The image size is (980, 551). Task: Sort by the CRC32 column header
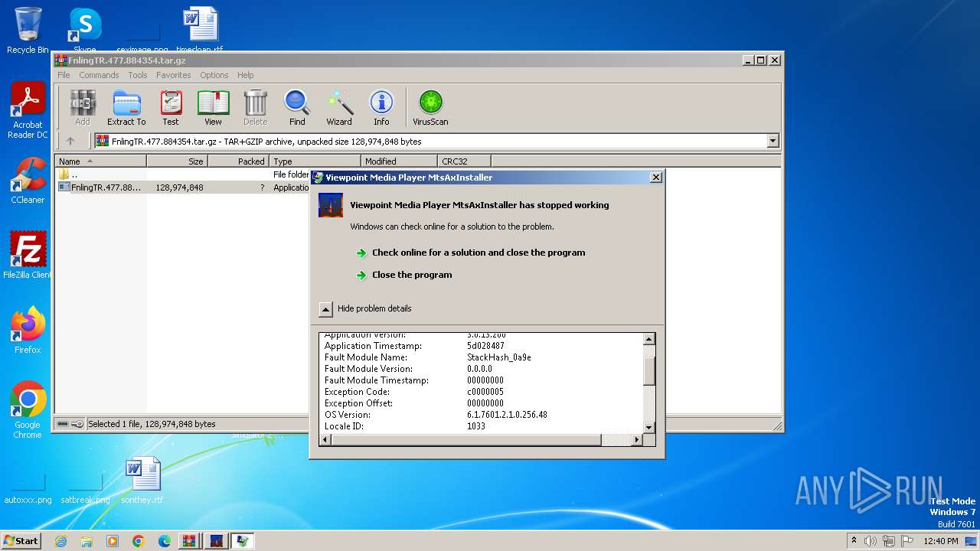click(x=465, y=161)
